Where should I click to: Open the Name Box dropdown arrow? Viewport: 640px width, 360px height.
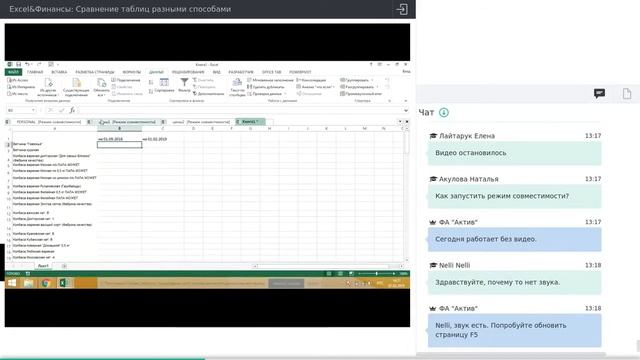point(33,110)
